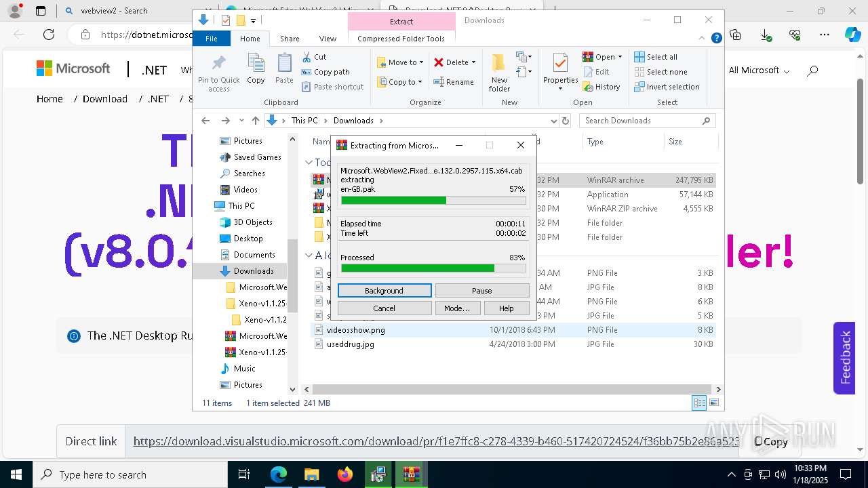Click the History icon in Open group
The width and height of the screenshot is (868, 488).
601,87
